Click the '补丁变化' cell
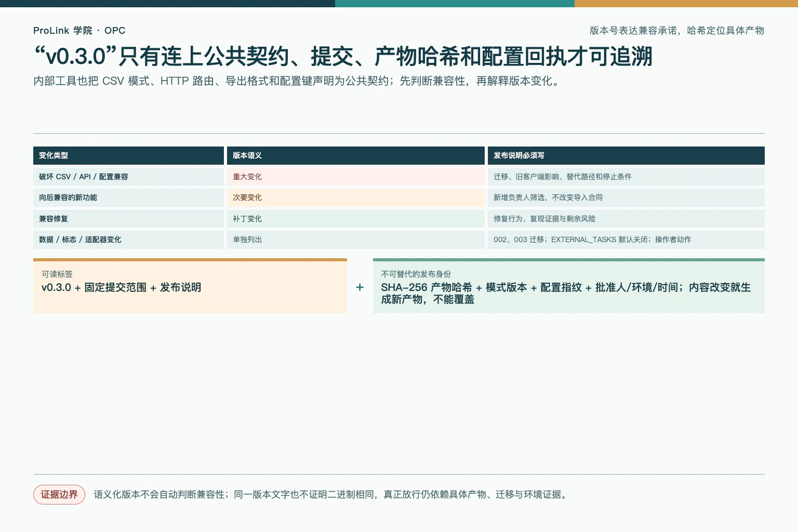Screen dimensions: 798x532 (356, 219)
